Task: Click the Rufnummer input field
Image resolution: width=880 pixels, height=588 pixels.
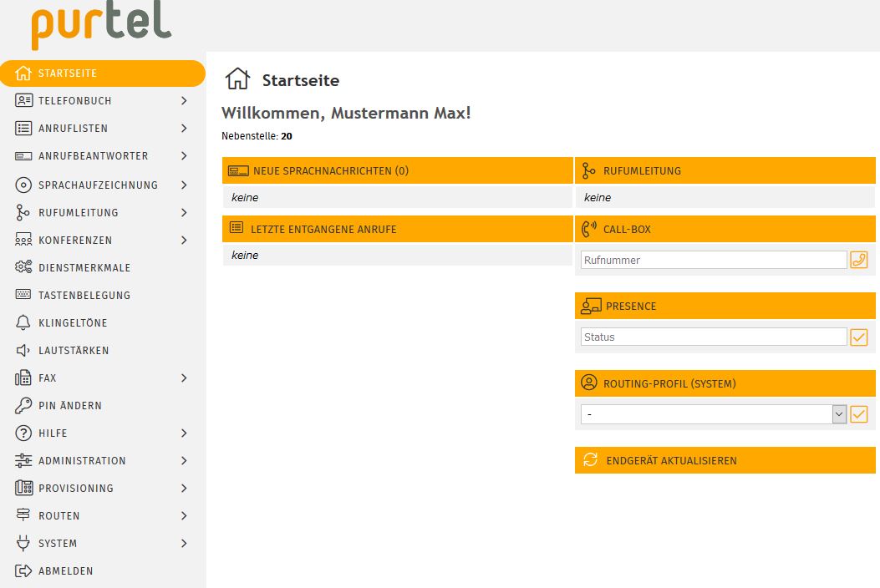Action: tap(713, 260)
